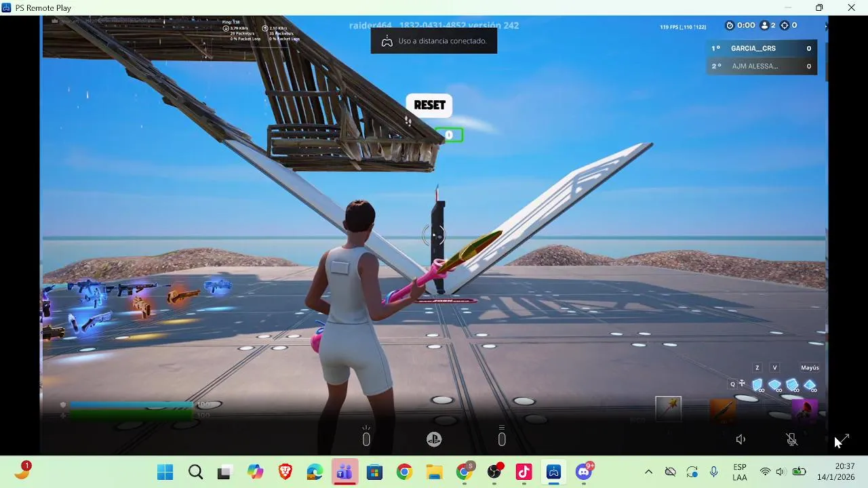The image size is (868, 488).
Task: Select the orange weapon inventory slot
Action: point(722,411)
